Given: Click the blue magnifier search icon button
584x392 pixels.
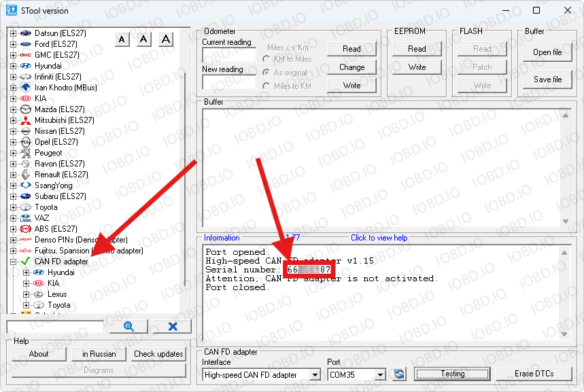Looking at the screenshot, I should click(128, 327).
